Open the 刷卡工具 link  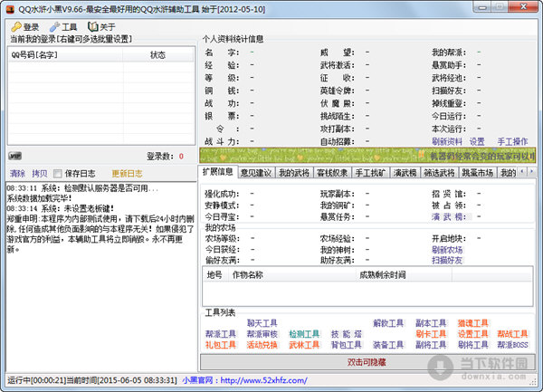pyautogui.click(x=431, y=334)
